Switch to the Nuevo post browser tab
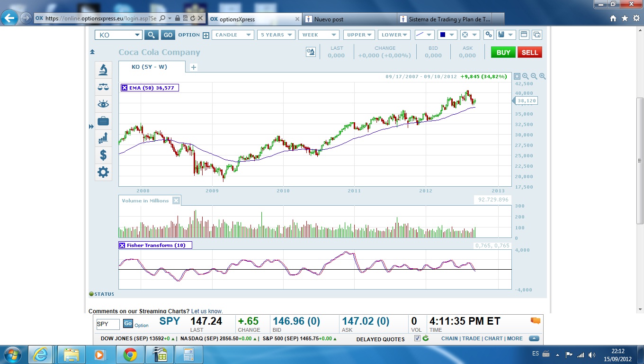 click(349, 19)
